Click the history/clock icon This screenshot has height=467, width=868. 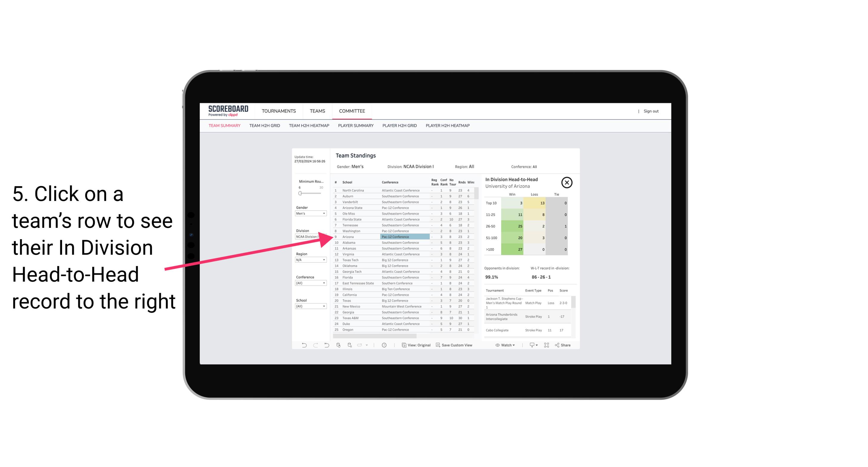(x=384, y=345)
